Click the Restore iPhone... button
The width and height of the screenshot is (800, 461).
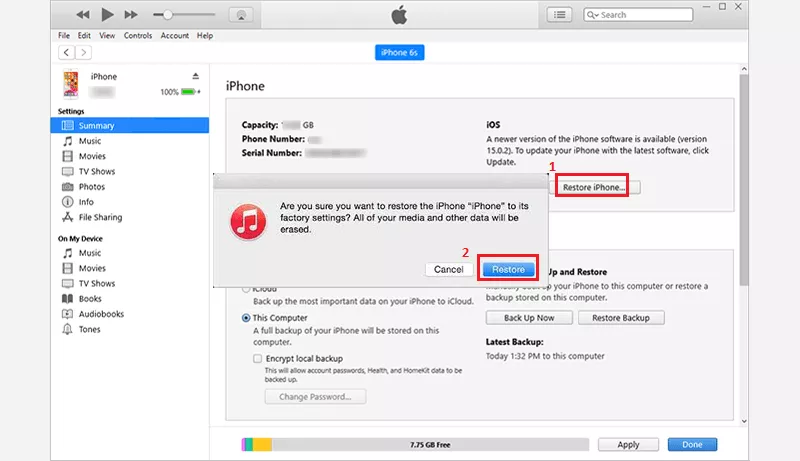594,187
